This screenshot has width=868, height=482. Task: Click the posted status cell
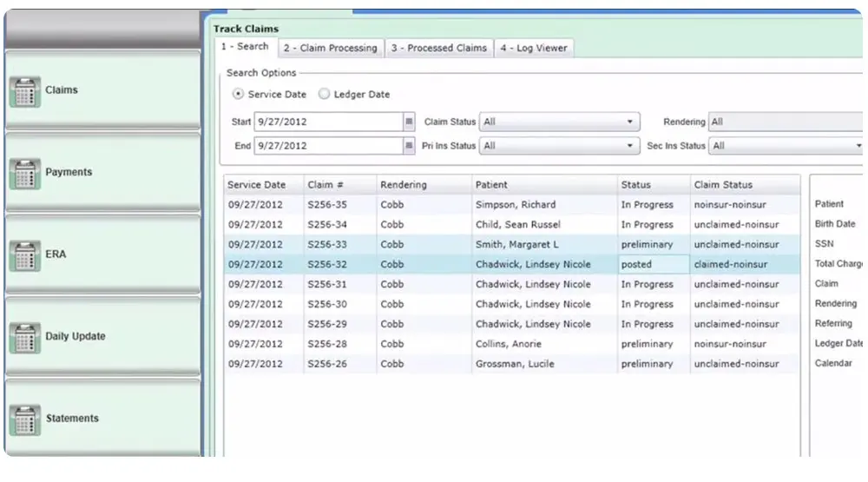(654, 264)
